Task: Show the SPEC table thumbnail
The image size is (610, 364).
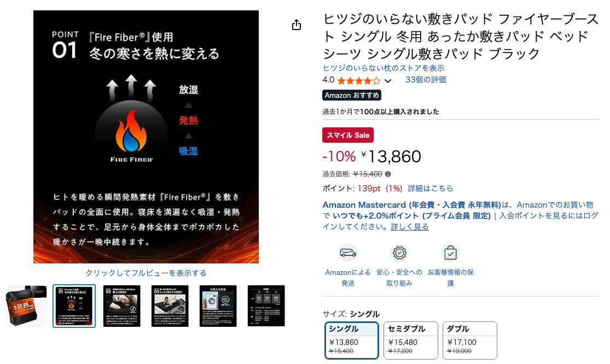Action: pos(266,306)
